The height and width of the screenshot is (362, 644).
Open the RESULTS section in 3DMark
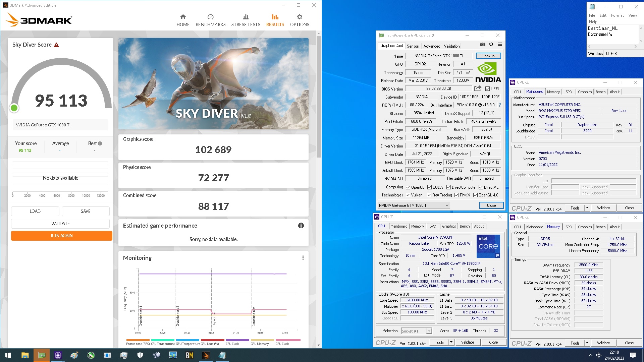[275, 20]
